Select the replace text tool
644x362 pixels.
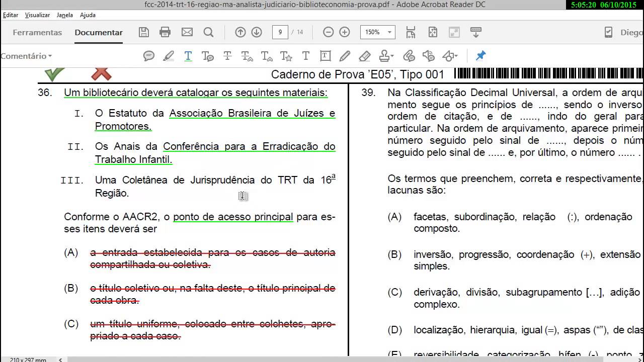247,56
